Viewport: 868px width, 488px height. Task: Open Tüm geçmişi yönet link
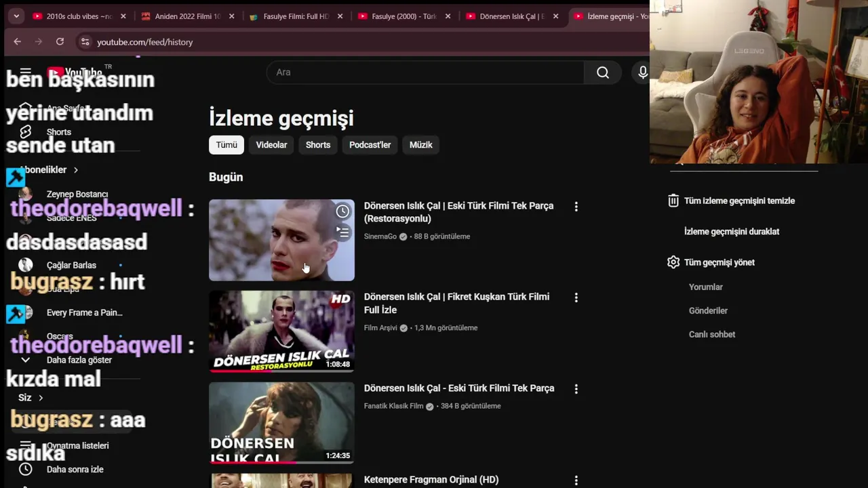tap(719, 262)
